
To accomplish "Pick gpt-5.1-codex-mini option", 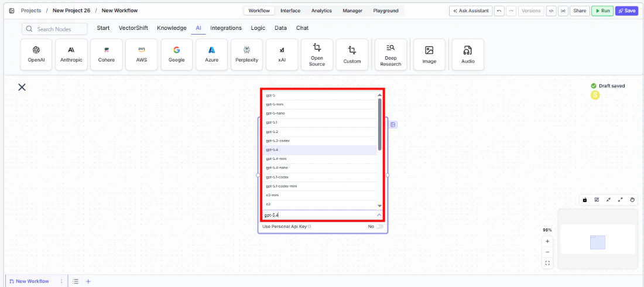I will 320,186.
